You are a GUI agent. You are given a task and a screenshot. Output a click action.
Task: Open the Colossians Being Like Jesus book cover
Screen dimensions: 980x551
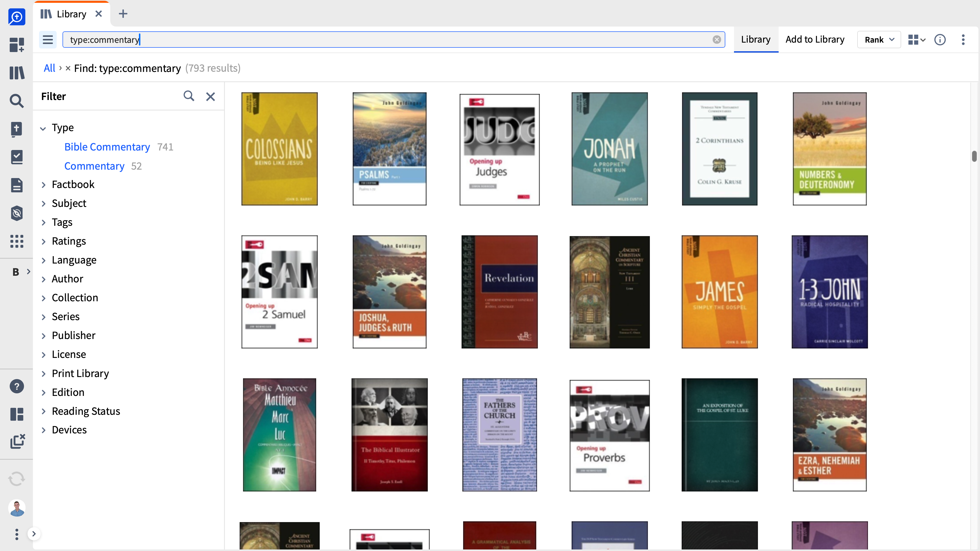[279, 149]
